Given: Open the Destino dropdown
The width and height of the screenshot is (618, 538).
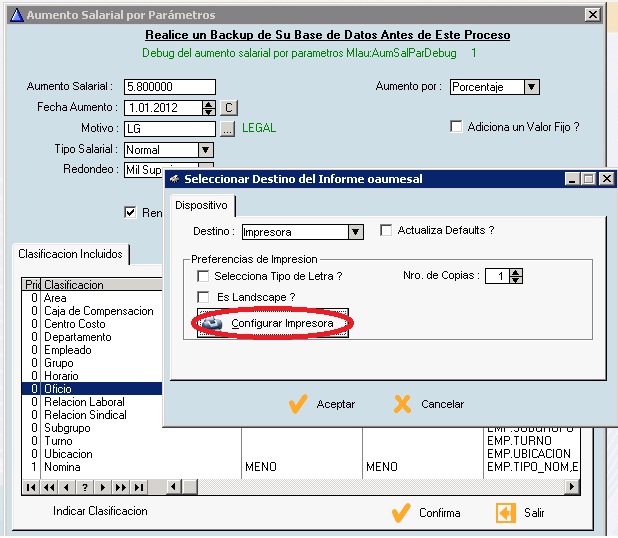Looking at the screenshot, I should (355, 232).
